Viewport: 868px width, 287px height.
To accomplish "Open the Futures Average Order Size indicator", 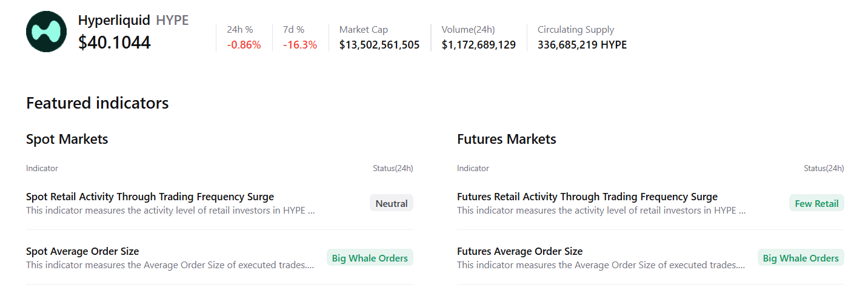I will click(x=519, y=251).
